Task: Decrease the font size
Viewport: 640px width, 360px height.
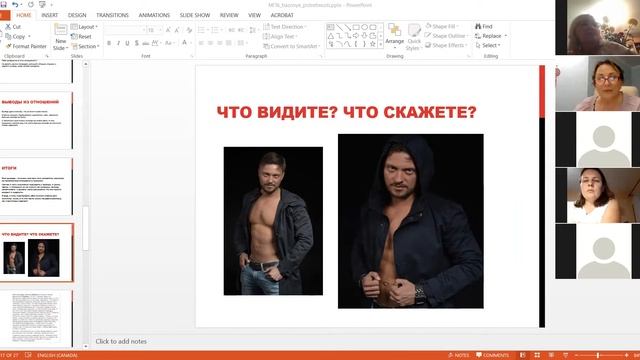Action: coord(177,30)
